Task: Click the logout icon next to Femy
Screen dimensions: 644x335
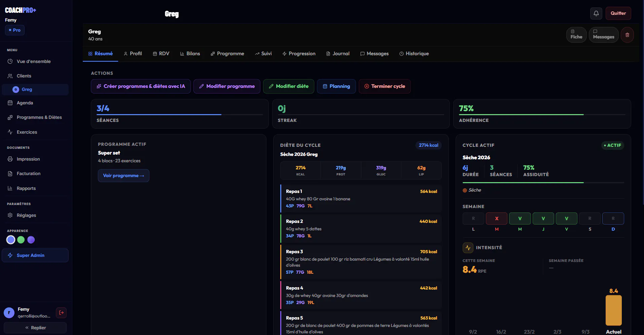Action: [61, 313]
